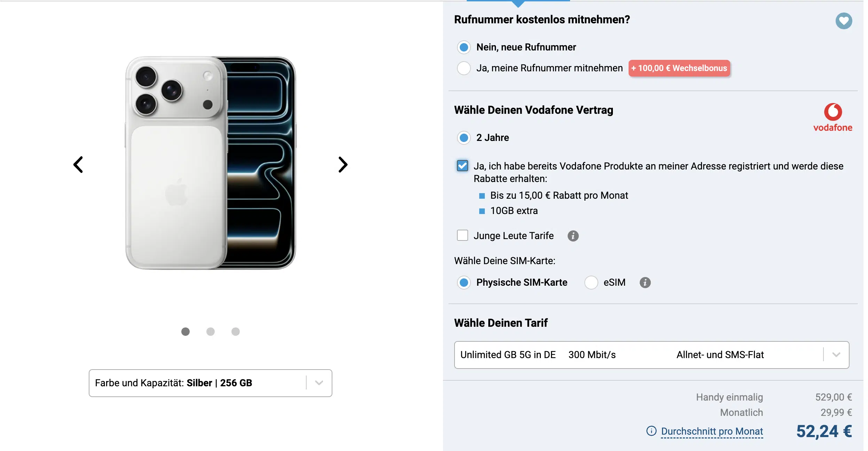Select 'Ja, meine Rufnummer mitnehmen' option
The image size is (868, 451).
464,68
